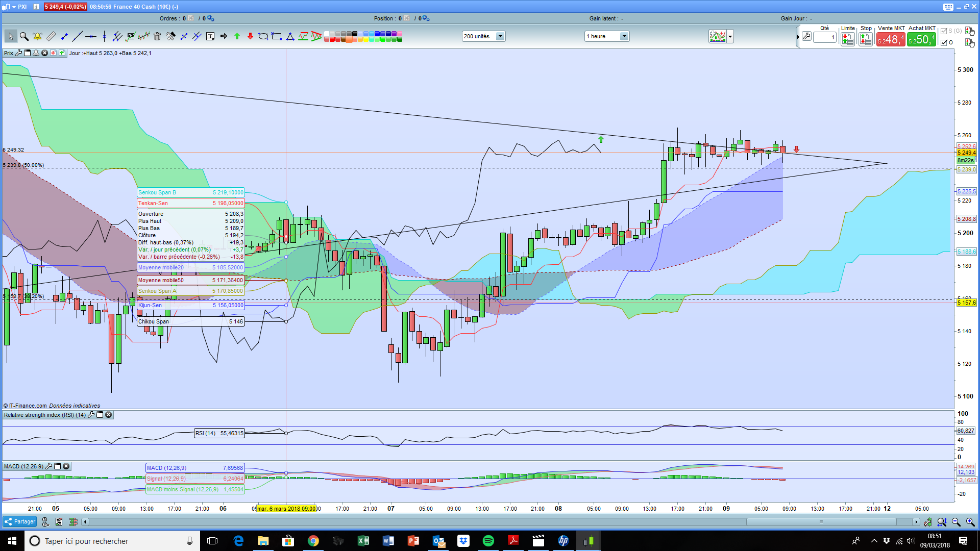Click the Limite order icon
The image size is (980, 551).
[x=848, y=39]
